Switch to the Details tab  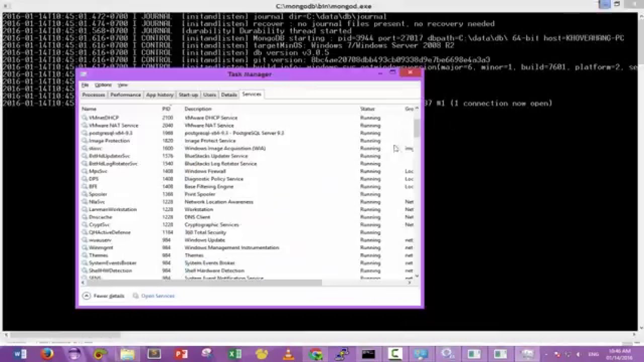[x=229, y=95]
